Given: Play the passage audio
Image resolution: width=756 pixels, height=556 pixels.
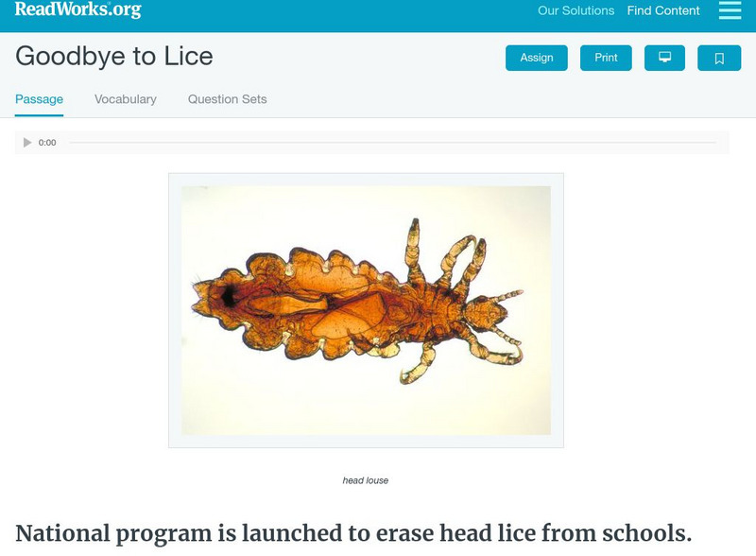Looking at the screenshot, I should (x=27, y=143).
